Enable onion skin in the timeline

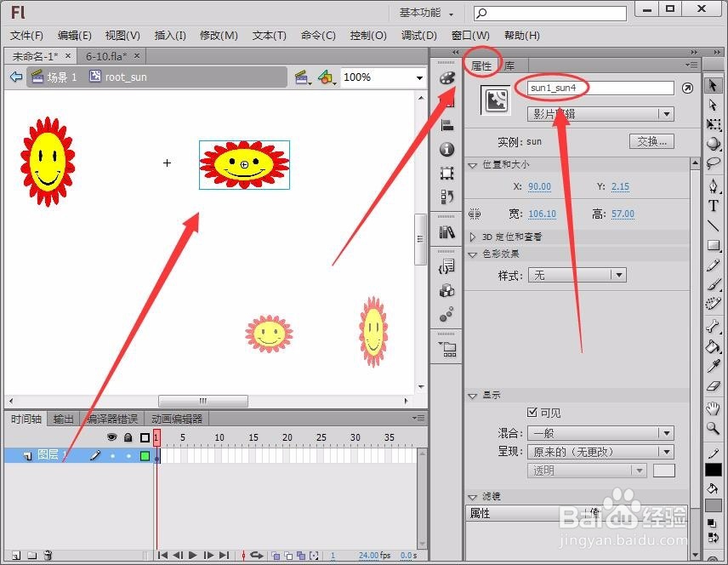pyautogui.click(x=276, y=554)
